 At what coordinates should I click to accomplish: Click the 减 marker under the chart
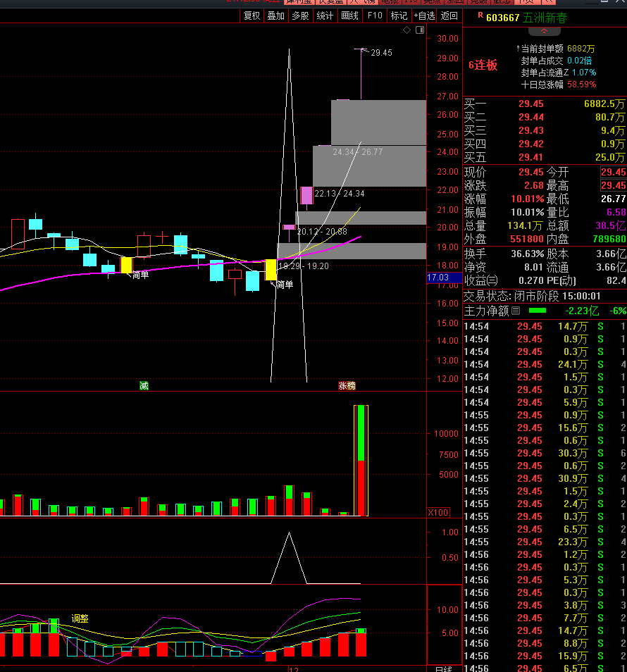[x=144, y=386]
